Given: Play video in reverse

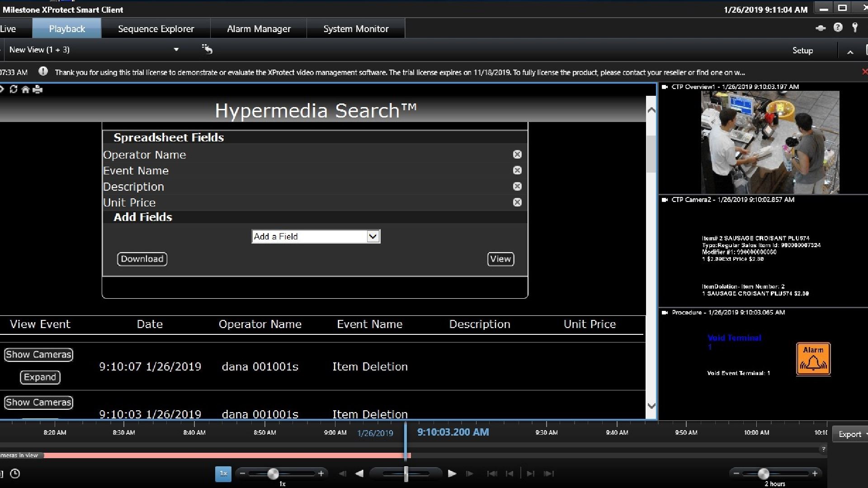Looking at the screenshot, I should [x=359, y=474].
